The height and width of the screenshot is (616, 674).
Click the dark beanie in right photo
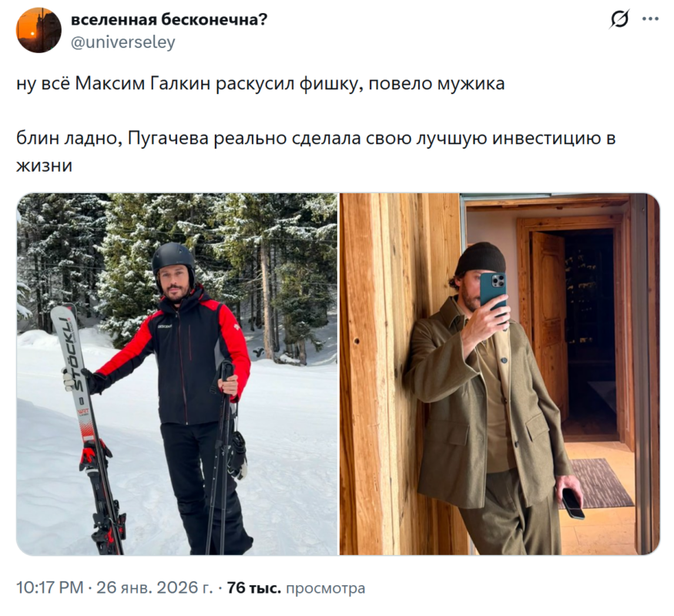coord(481,258)
